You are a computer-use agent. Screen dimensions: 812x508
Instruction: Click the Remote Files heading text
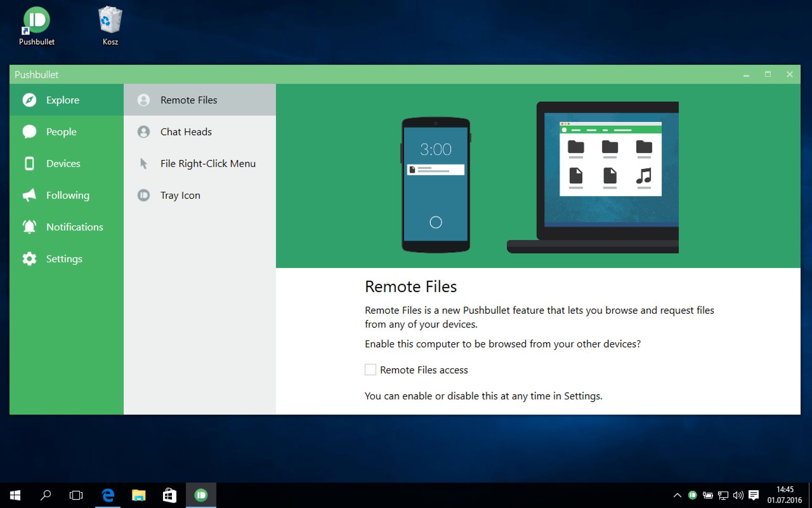(x=411, y=286)
